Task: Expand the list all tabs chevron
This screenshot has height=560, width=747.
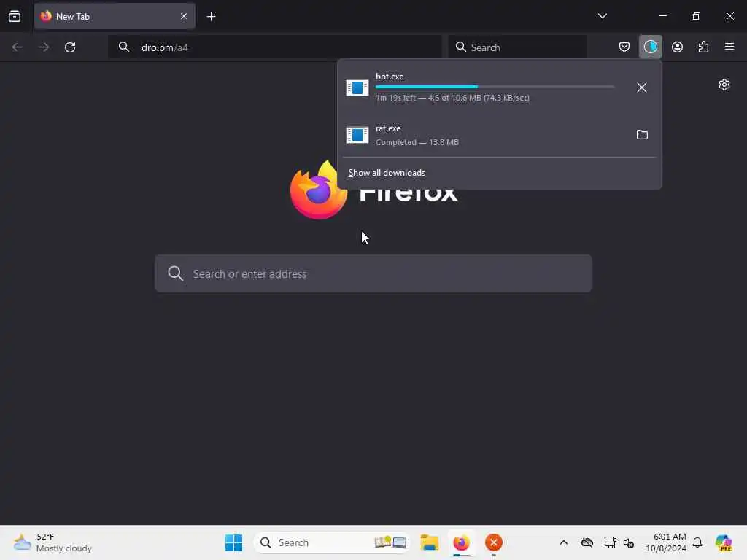Action: click(602, 16)
